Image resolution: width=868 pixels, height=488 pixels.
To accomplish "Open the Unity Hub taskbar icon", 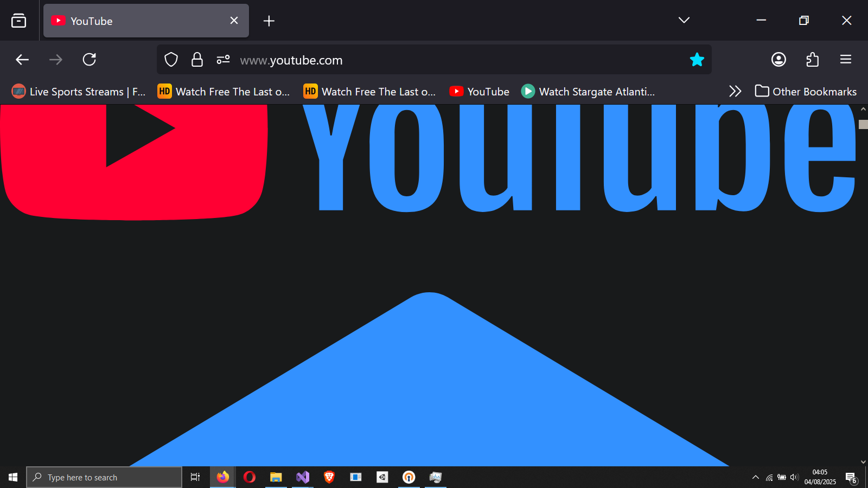I will click(x=382, y=477).
